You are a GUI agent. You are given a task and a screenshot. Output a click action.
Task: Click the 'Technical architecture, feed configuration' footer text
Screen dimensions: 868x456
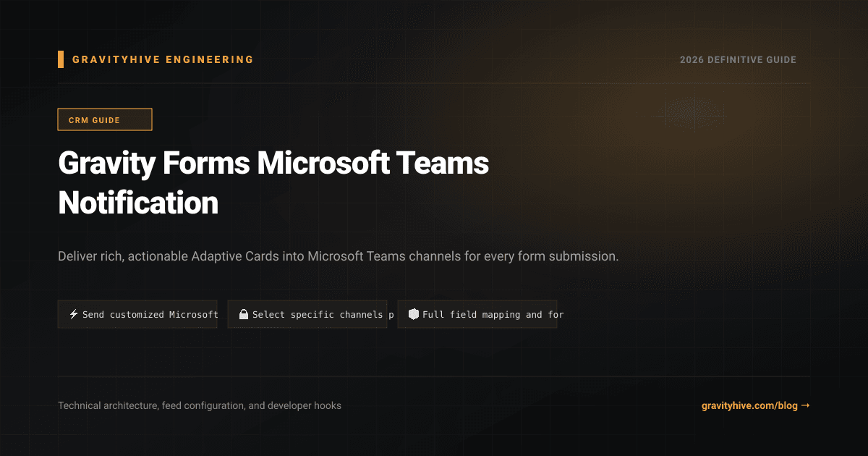200,406
